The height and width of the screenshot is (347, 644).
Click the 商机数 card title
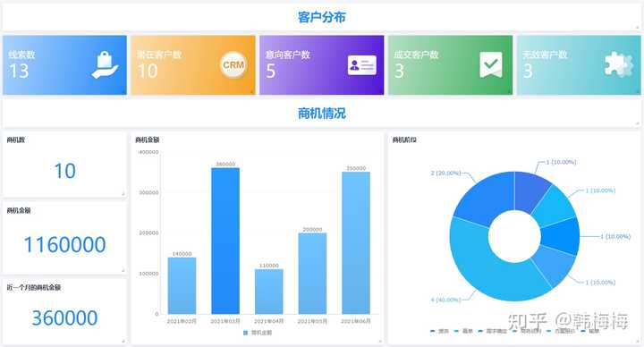15,140
